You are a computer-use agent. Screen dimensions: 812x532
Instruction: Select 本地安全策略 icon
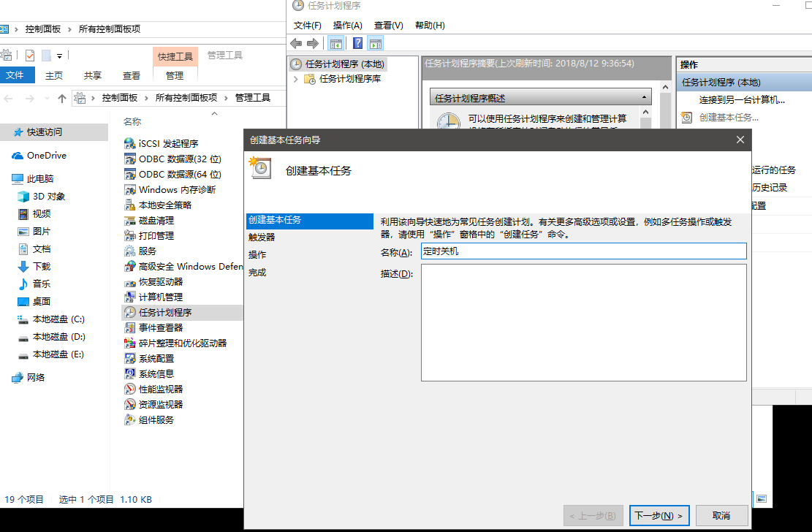(x=130, y=205)
